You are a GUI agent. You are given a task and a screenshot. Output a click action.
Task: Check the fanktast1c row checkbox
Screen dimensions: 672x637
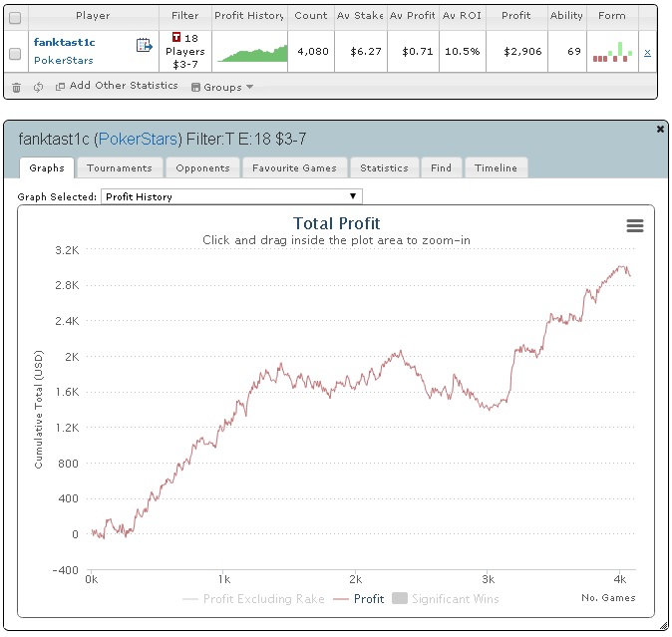(15, 53)
